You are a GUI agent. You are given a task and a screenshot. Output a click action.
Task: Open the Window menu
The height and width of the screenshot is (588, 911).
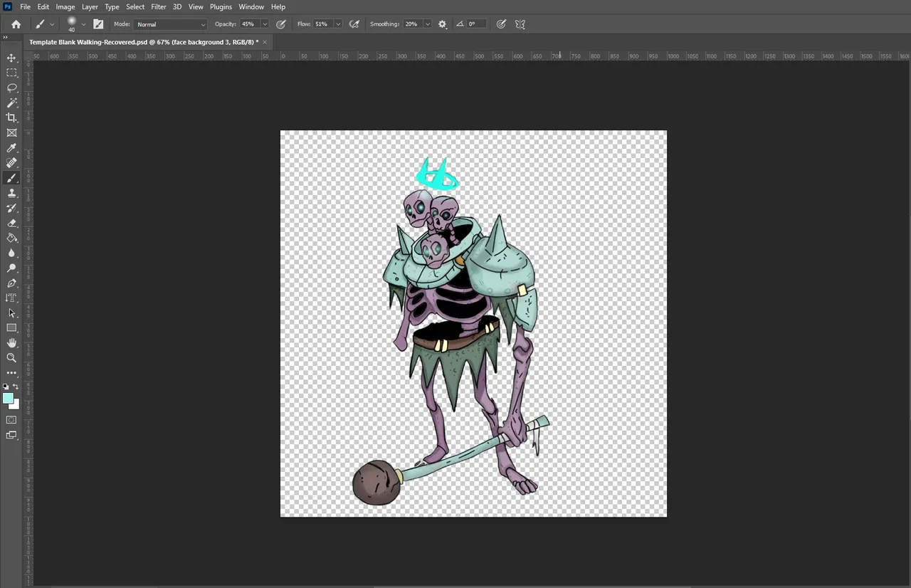(x=251, y=6)
